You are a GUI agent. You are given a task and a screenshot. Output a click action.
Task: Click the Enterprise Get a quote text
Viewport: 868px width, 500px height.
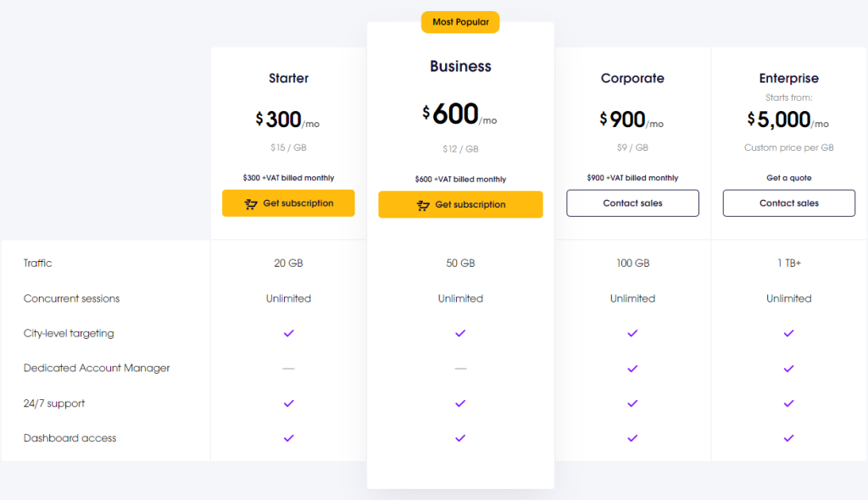(788, 178)
